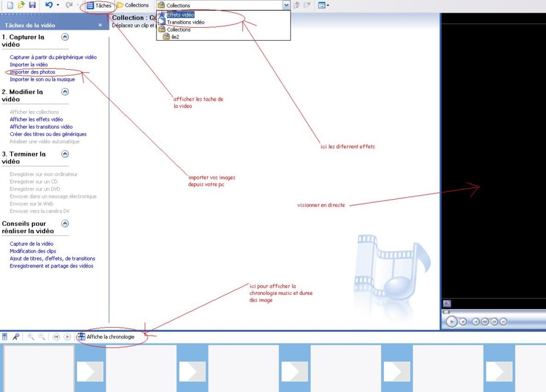This screenshot has height=392, width=546.
Task: Click 'Afficher les transitions vidéo' link
Action: pos(41,127)
